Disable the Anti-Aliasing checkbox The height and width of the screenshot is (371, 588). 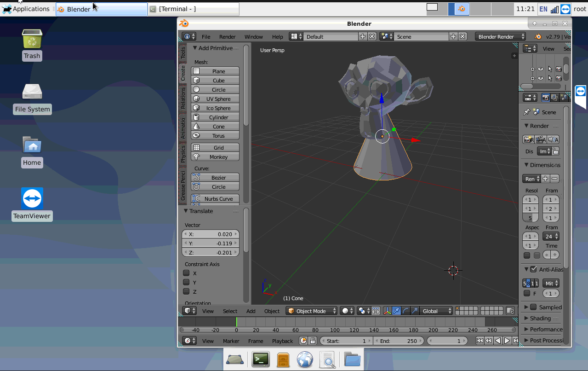[x=533, y=269]
